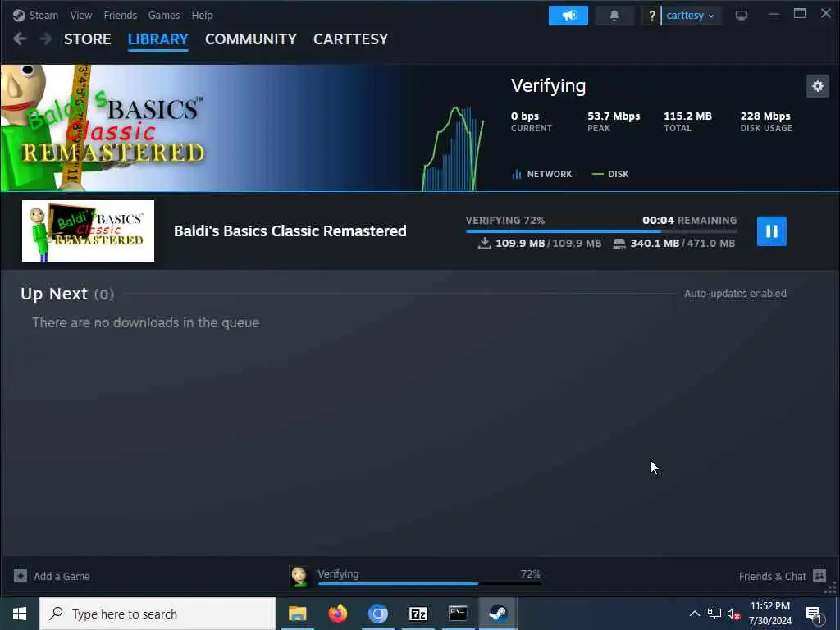Show hidden system tray icons
The image size is (840, 630).
point(694,614)
